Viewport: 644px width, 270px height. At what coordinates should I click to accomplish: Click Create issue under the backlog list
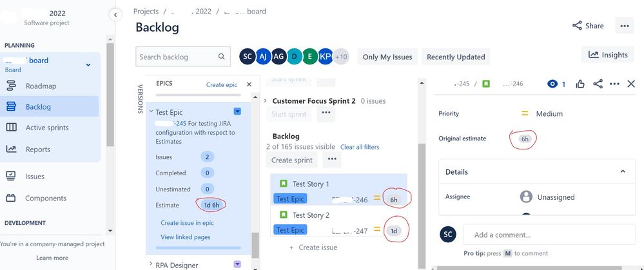(314, 247)
